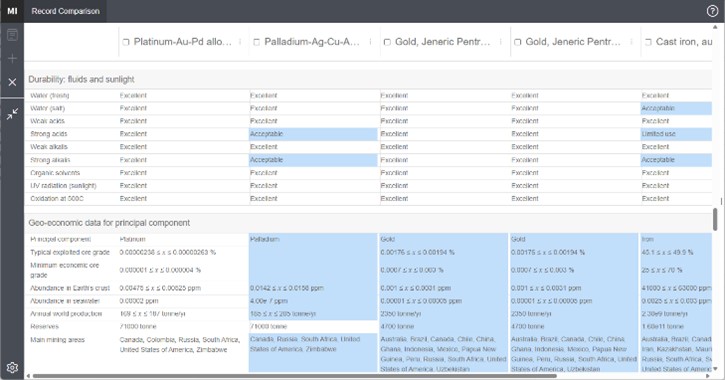725x380 pixels.
Task: Click the collapse arrows sidebar icon
Action: 12,114
